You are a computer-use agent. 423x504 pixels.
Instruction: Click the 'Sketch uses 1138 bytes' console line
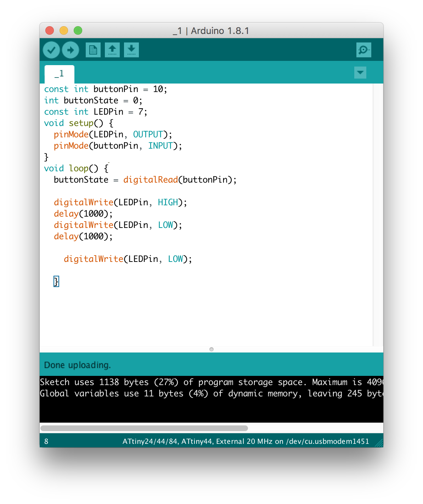[x=211, y=382]
